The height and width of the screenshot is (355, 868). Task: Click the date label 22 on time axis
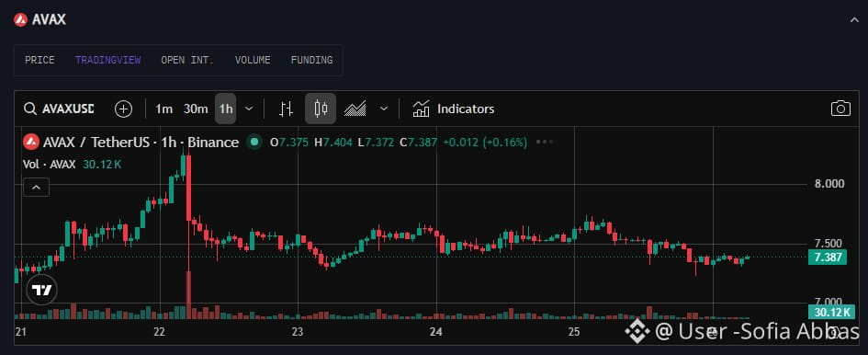click(160, 332)
